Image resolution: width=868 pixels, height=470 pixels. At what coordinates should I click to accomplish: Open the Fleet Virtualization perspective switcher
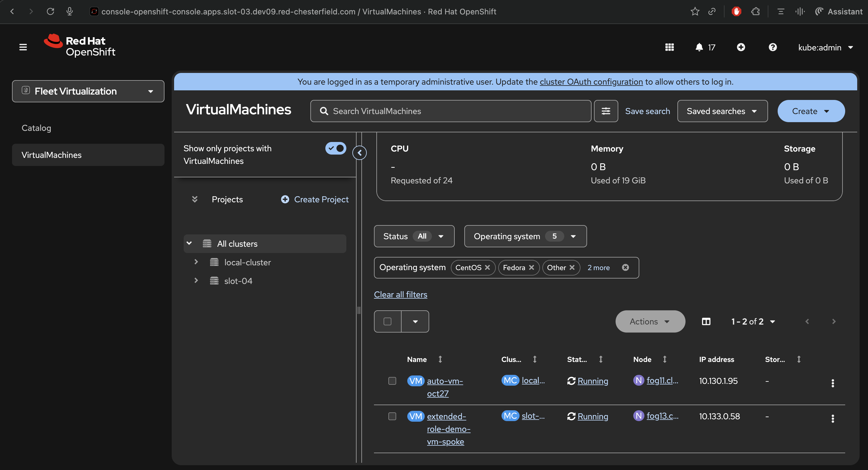pos(88,91)
